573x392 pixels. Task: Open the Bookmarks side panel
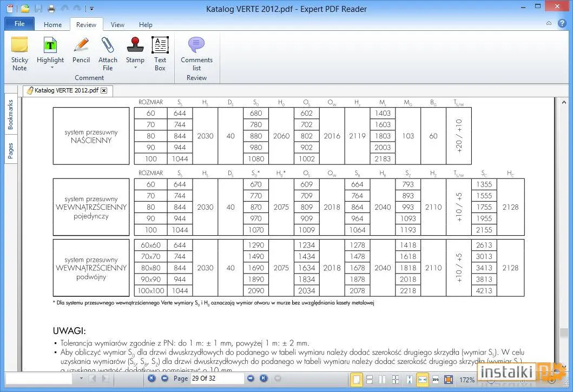[11, 114]
